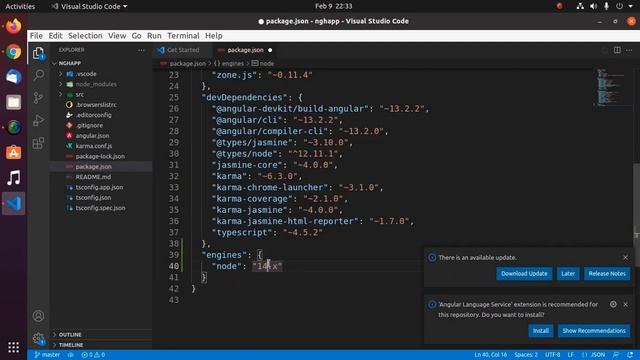The width and height of the screenshot is (640, 360).
Task: Open the Angular notification settings gear
Action: (613, 304)
